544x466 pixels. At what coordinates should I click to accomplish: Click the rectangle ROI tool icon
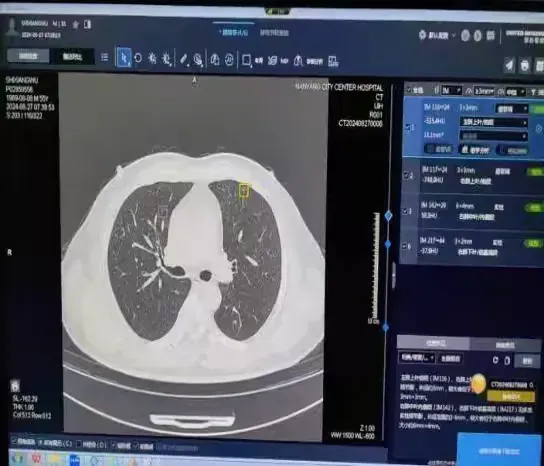click(246, 60)
